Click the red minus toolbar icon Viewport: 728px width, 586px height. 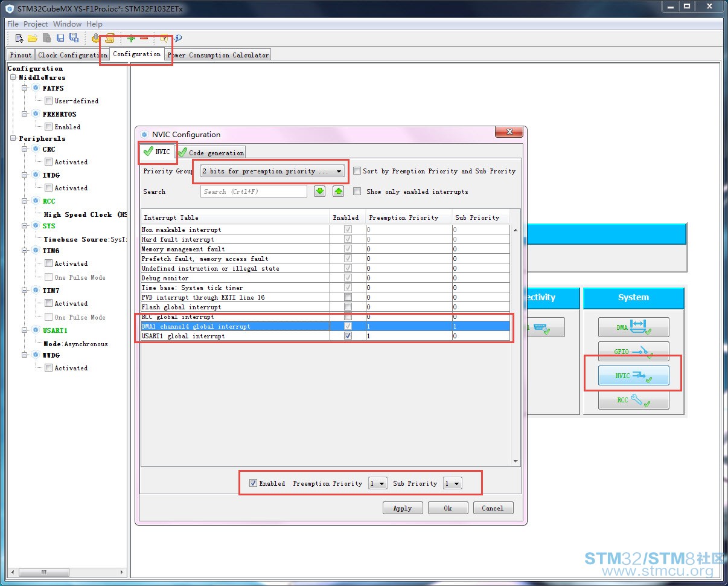click(144, 39)
